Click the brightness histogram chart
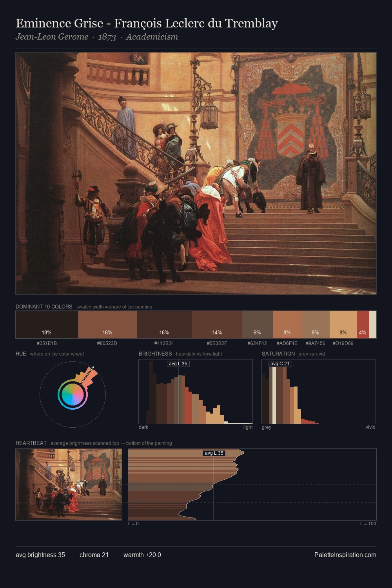This screenshot has width=392, height=588. click(x=196, y=391)
